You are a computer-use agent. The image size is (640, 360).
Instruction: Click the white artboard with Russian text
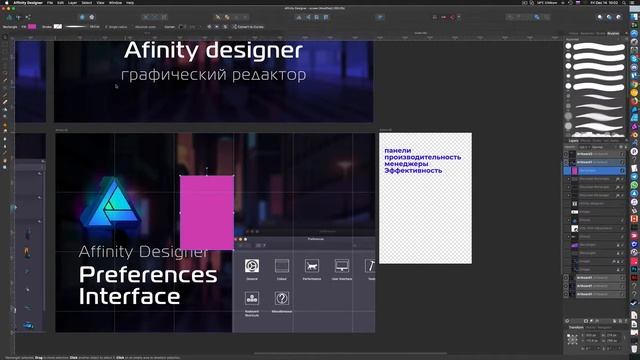[425, 198]
